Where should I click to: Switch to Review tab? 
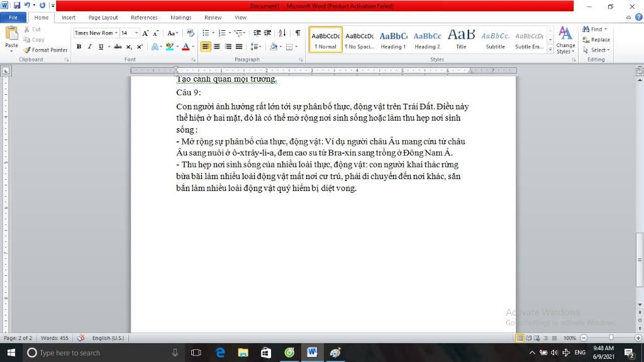tap(213, 18)
